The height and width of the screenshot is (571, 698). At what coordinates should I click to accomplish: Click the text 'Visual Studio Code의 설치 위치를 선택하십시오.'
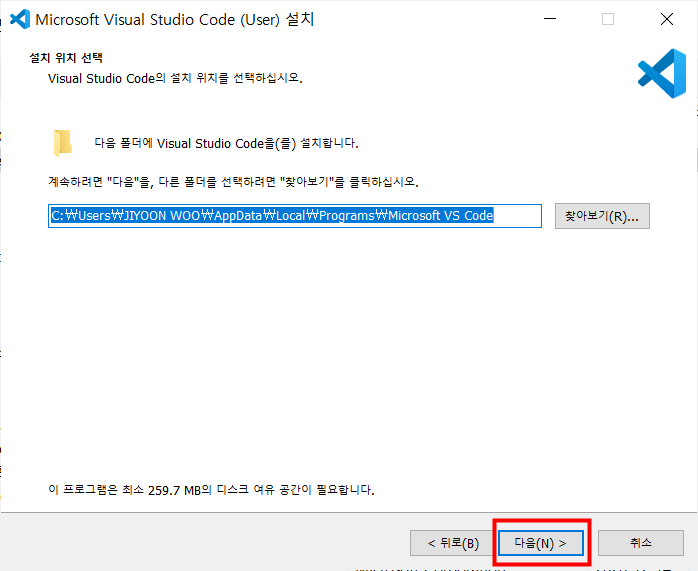[175, 78]
